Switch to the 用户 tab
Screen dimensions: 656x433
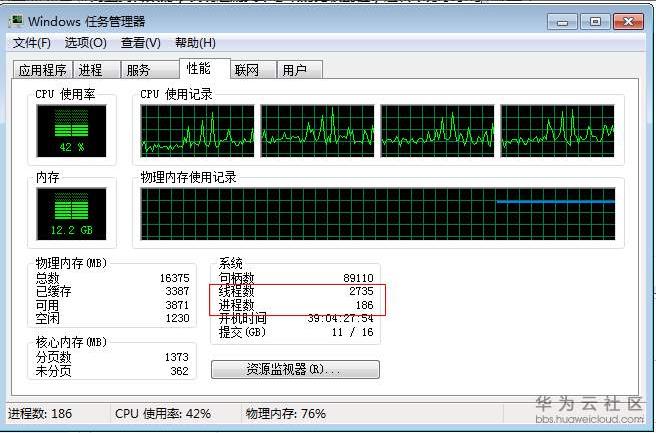300,70
